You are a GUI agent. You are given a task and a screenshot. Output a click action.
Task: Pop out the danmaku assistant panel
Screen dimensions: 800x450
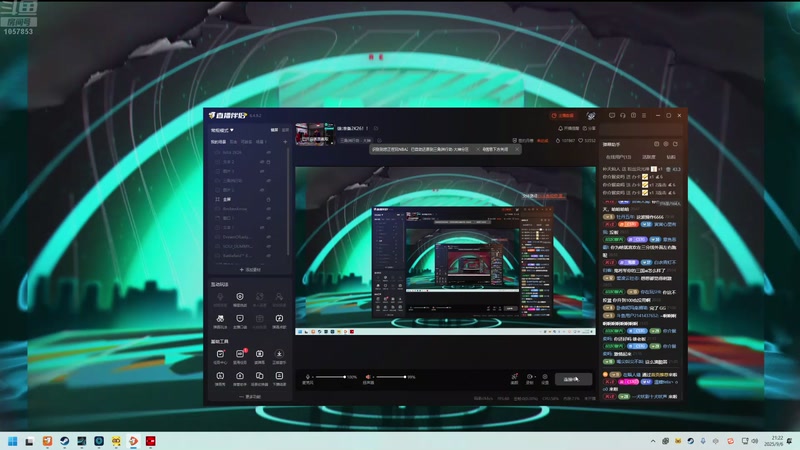point(657,144)
